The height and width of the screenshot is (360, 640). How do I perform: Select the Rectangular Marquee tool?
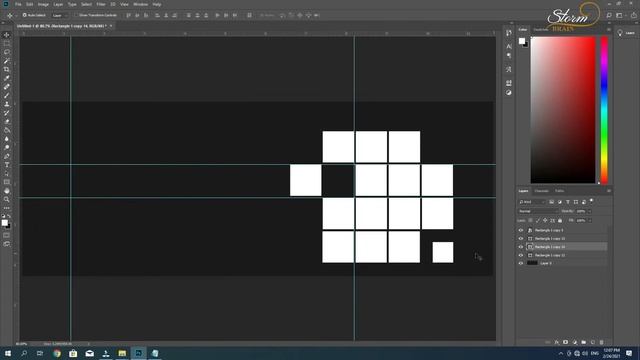click(x=7, y=43)
